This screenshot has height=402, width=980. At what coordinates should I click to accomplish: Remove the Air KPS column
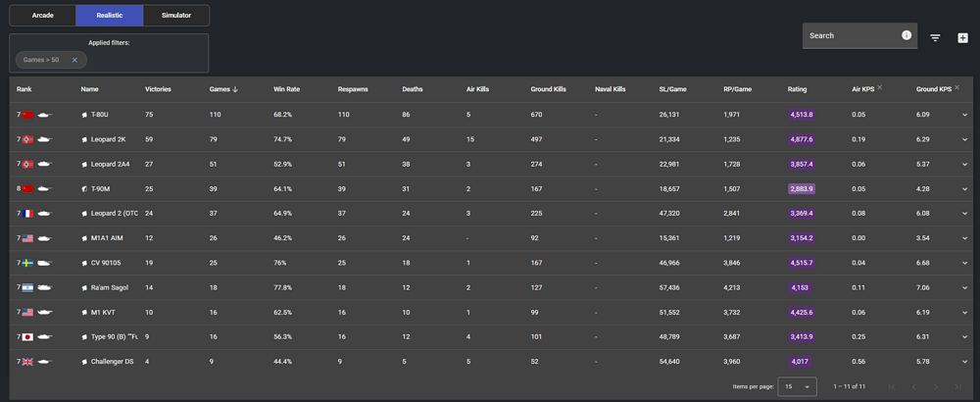pos(879,88)
